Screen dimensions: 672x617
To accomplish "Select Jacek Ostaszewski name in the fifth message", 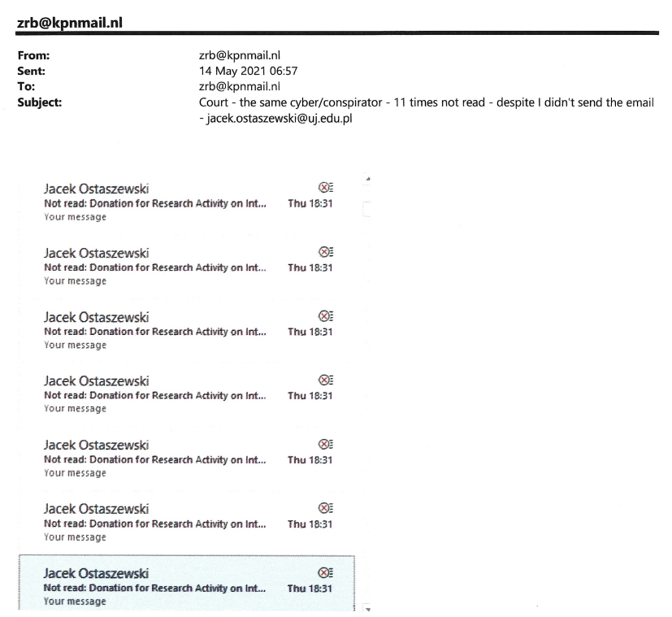I will 96,445.
